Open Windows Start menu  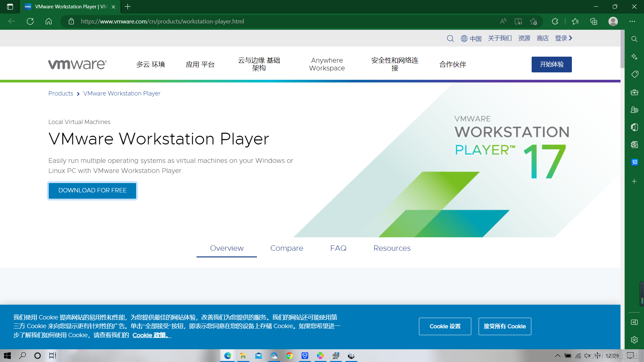click(7, 356)
